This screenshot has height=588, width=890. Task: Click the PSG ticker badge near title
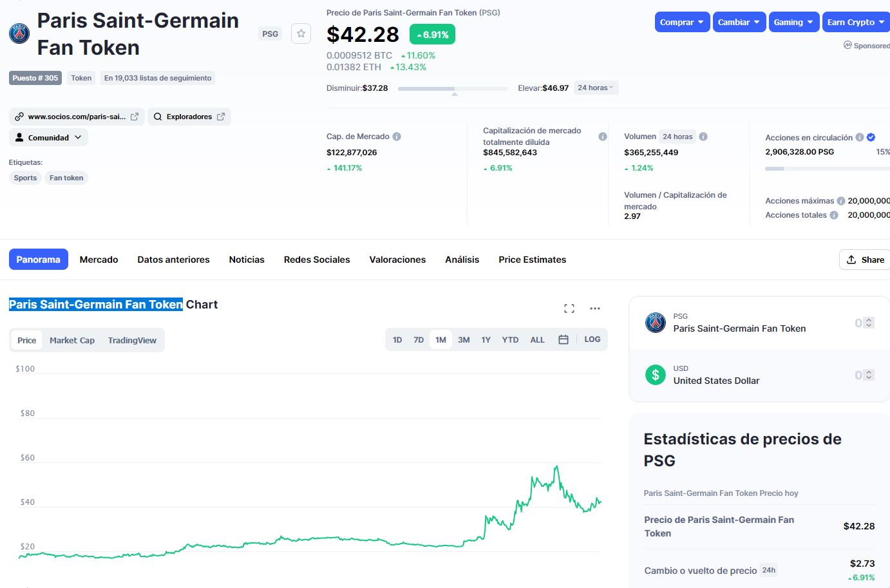coord(270,33)
